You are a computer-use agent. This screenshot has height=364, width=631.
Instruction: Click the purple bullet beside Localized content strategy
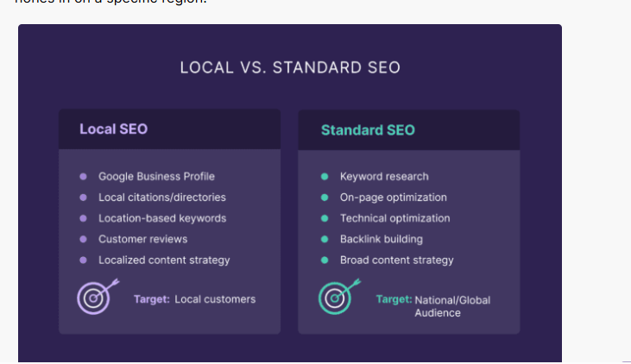[x=84, y=260]
